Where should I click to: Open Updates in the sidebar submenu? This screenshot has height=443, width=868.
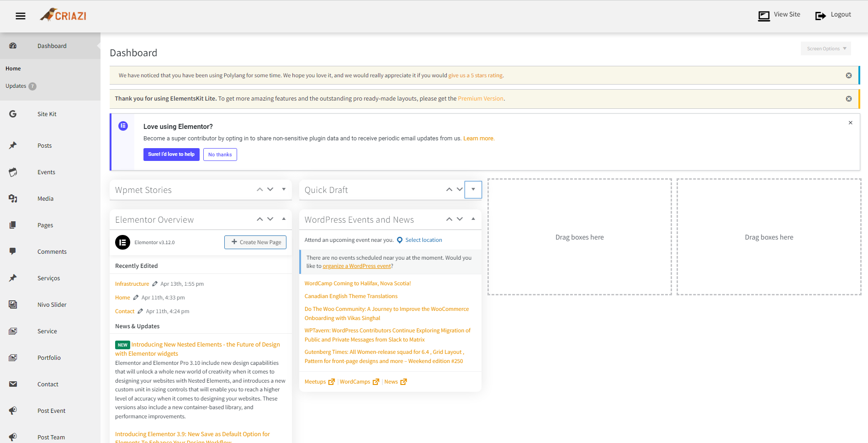click(16, 86)
